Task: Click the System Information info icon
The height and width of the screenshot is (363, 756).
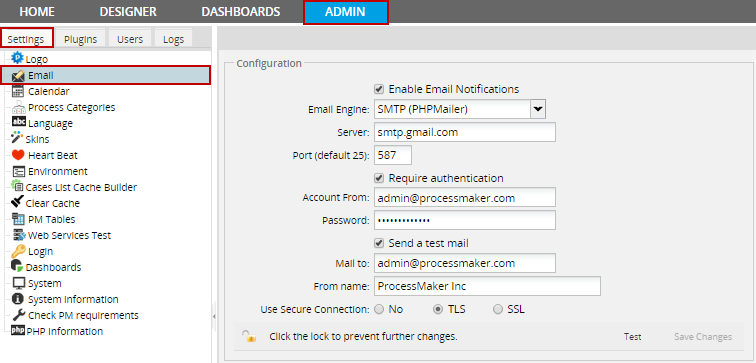Action: point(18,299)
